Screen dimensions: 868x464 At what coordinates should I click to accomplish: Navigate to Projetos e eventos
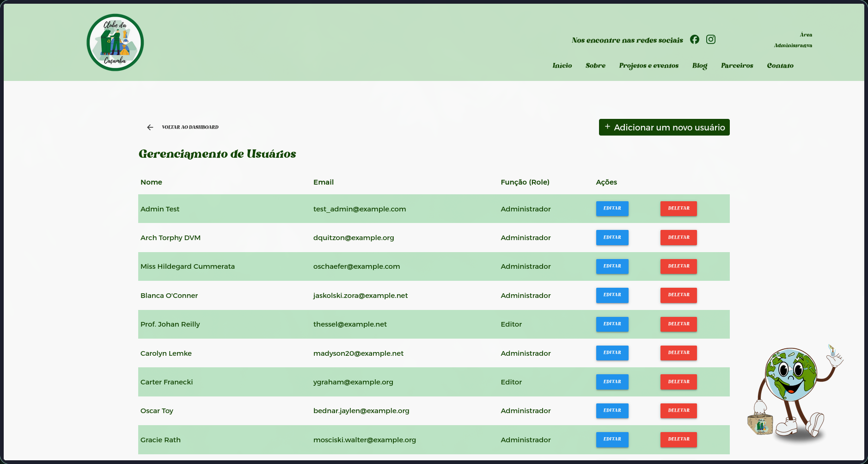click(x=648, y=66)
